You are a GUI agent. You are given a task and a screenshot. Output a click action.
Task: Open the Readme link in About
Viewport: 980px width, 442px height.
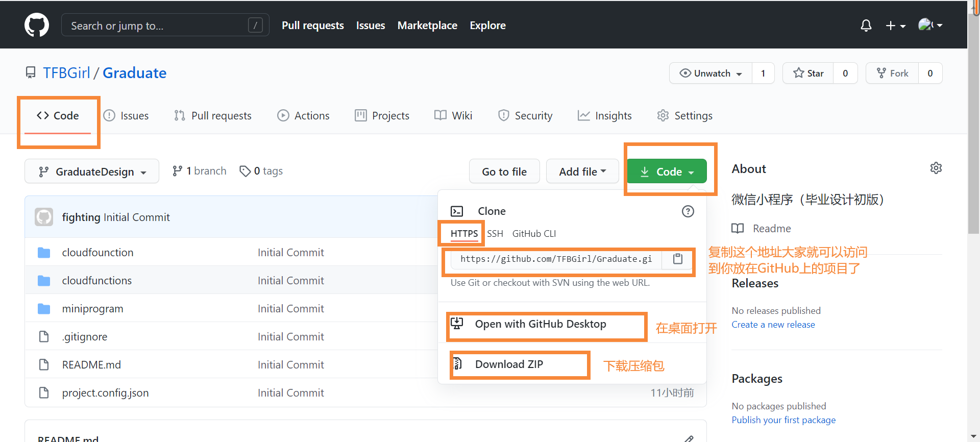click(761, 229)
